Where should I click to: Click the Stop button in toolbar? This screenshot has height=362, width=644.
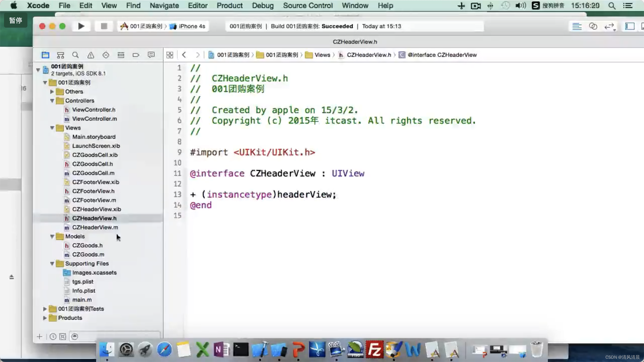[103, 26]
